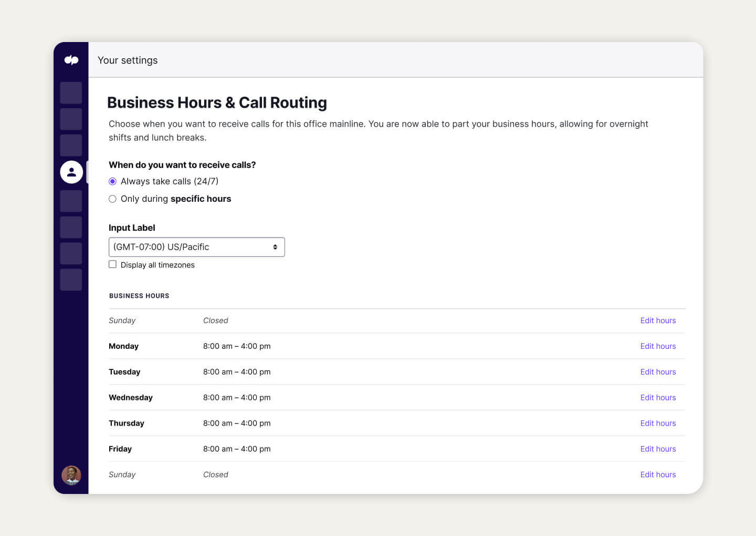Enable 'Display all timezones' checkbox
Screen dimensions: 756x536
click(112, 264)
